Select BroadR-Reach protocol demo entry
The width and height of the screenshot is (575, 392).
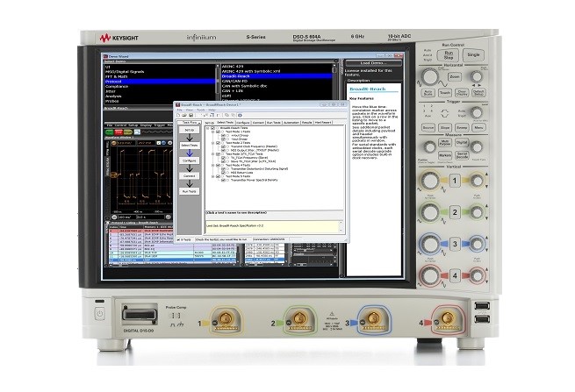tap(277, 76)
